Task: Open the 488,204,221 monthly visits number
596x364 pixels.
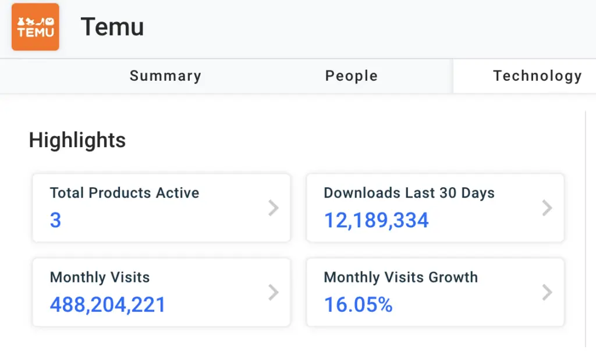Action: 108,305
